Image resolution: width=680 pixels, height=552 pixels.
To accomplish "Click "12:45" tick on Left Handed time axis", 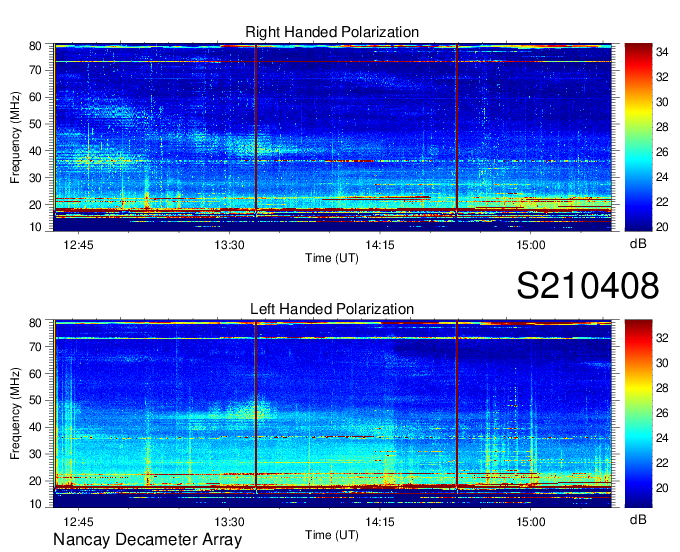I will 78,521.
